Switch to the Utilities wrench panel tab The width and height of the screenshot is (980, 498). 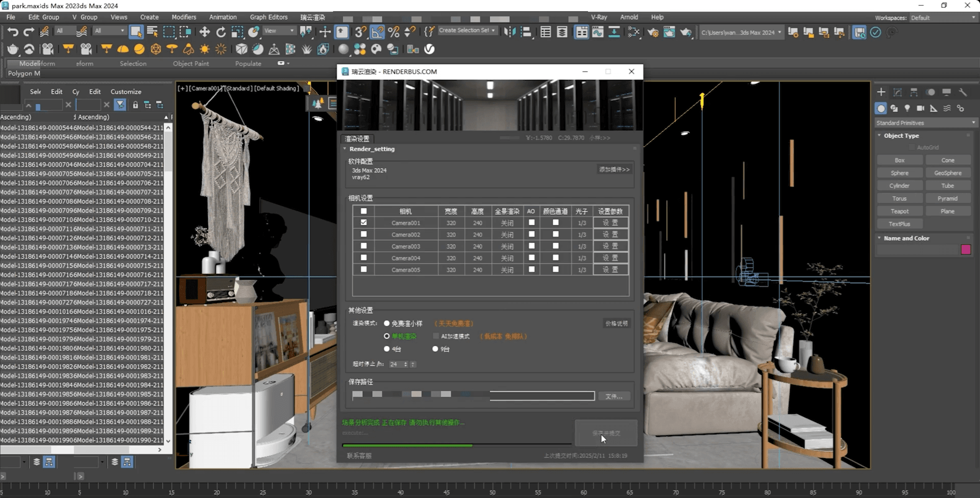point(963,92)
